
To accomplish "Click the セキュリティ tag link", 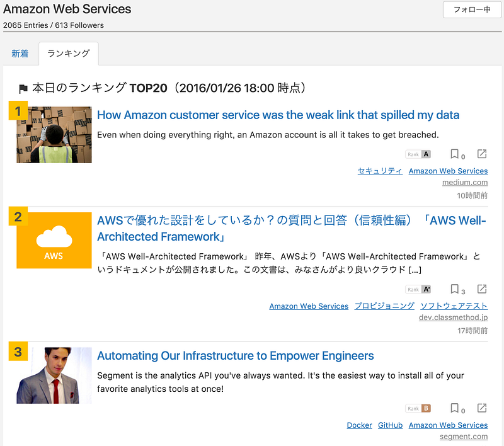I will click(380, 171).
